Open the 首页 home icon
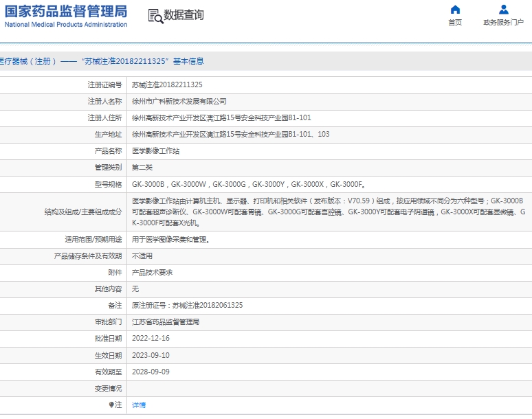The width and height of the screenshot is (532, 419). (455, 10)
